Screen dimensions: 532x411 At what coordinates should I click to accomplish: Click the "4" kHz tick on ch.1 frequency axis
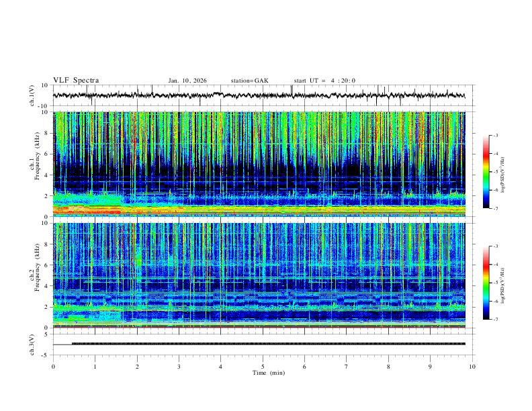tap(47, 175)
